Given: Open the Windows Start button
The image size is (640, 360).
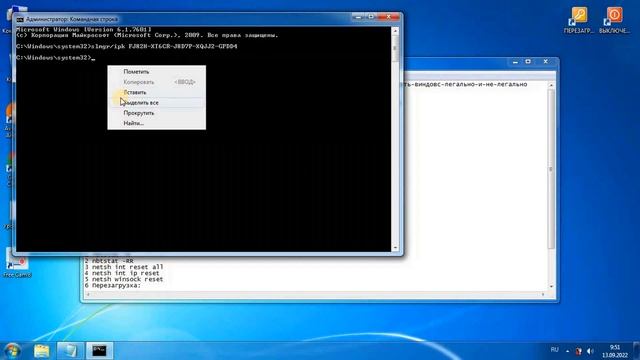Looking at the screenshot, I should coord(12,351).
